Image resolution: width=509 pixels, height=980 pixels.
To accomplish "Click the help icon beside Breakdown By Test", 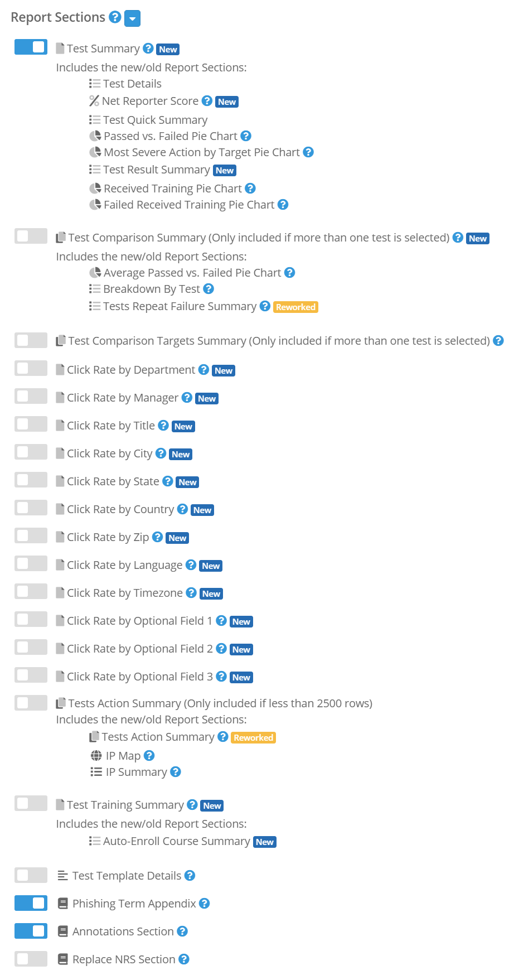I will (209, 289).
